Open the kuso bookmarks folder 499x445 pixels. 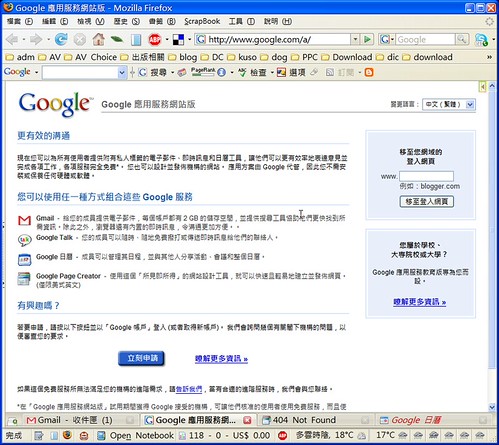point(242,57)
